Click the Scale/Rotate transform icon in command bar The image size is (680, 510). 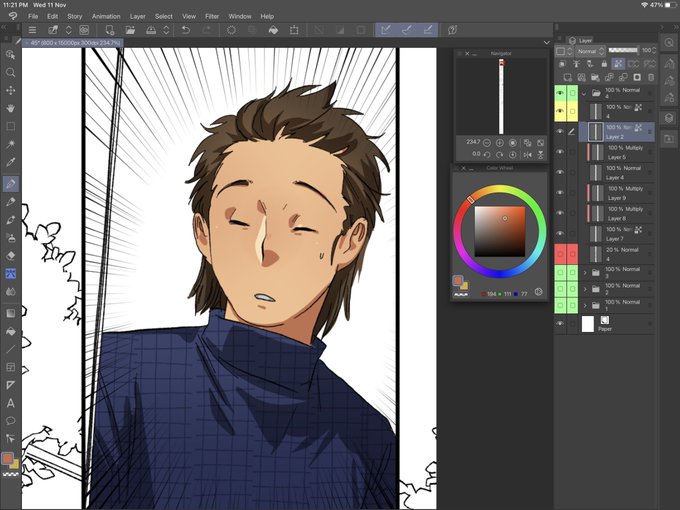pyautogui.click(x=294, y=30)
